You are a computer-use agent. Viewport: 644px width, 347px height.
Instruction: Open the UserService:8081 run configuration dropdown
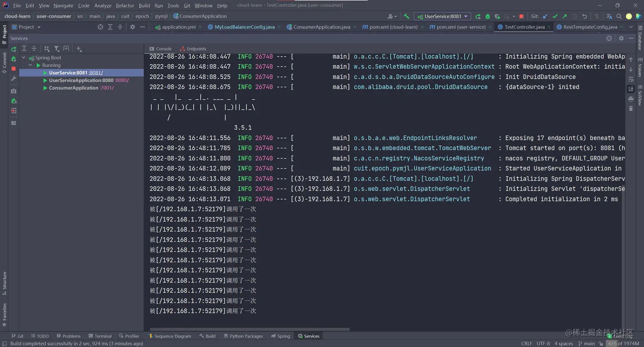coord(442,16)
